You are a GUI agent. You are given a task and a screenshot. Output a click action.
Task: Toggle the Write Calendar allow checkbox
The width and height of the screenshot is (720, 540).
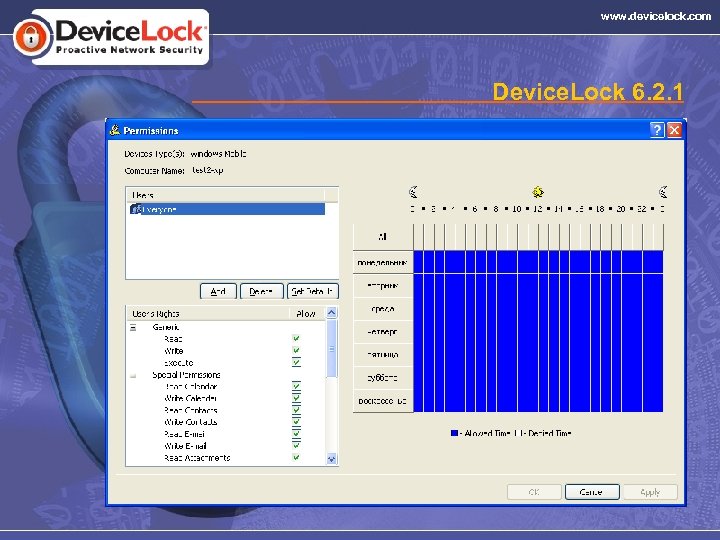click(x=296, y=398)
